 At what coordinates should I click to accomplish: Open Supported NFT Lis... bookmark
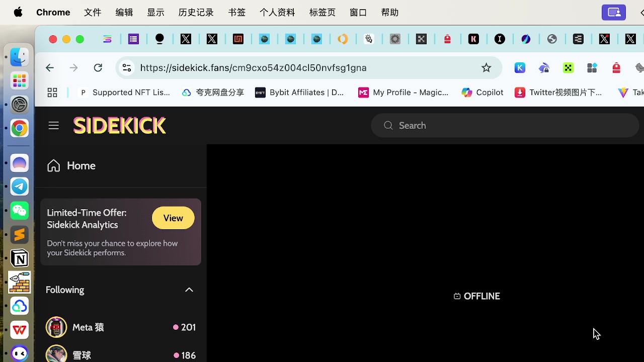[125, 93]
